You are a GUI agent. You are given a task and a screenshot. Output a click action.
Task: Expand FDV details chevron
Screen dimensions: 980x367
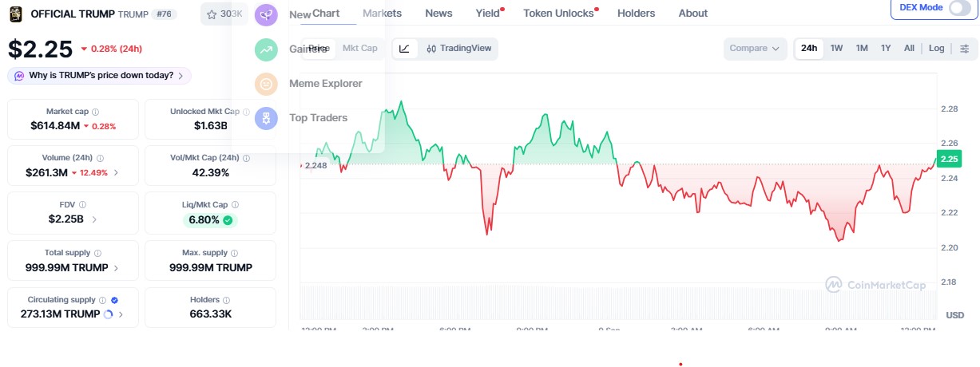94,219
